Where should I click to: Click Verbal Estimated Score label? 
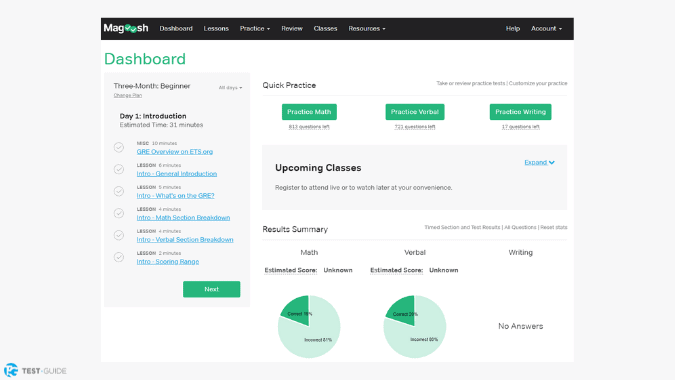(396, 270)
